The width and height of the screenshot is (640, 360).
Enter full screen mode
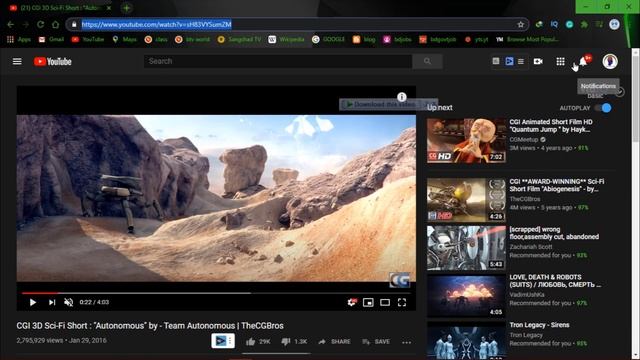tap(402, 302)
